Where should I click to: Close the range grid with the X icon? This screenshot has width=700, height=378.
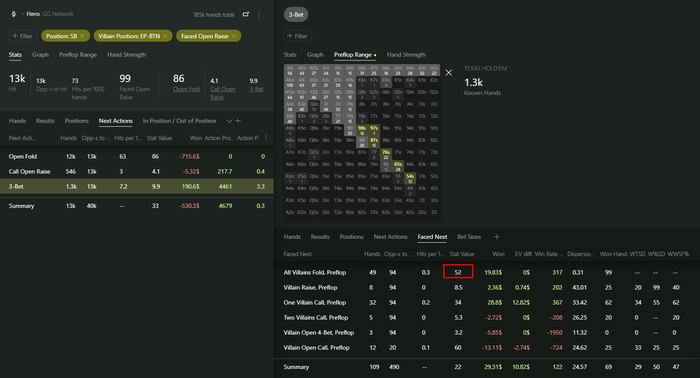point(449,72)
